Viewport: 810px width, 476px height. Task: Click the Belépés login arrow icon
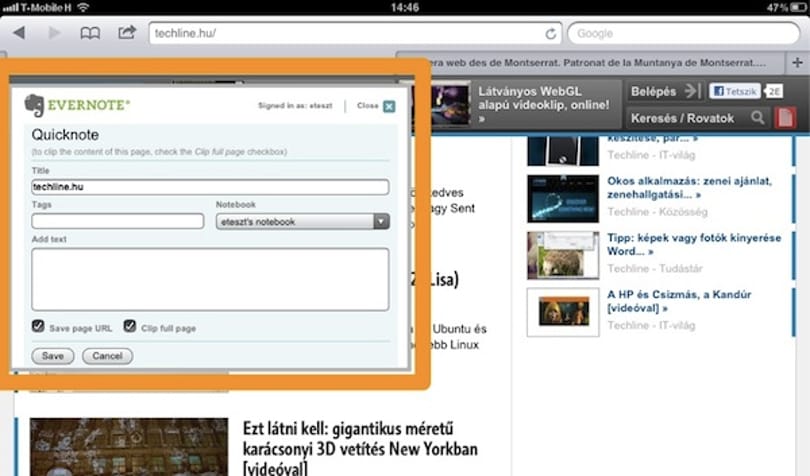point(691,91)
